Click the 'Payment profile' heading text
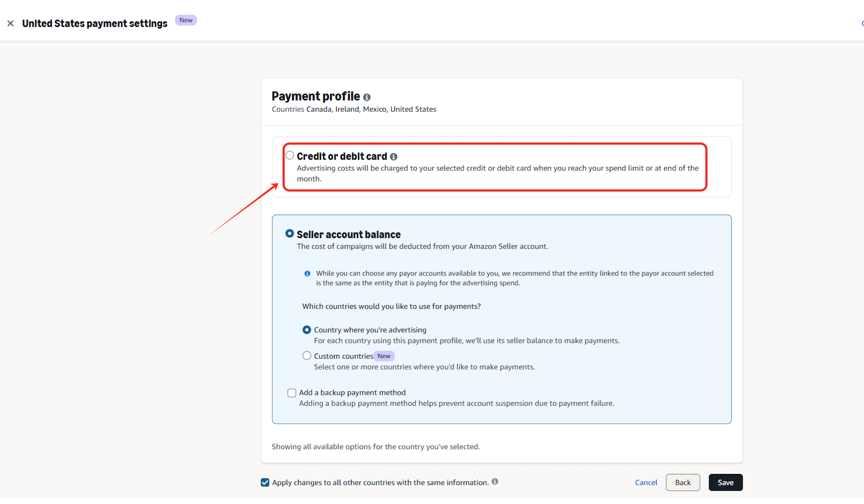Viewport: 864px width, 504px height. tap(315, 96)
